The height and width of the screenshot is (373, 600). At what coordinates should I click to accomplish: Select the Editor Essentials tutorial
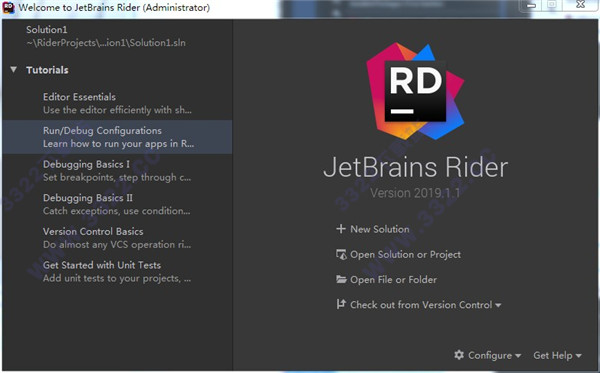[117, 103]
